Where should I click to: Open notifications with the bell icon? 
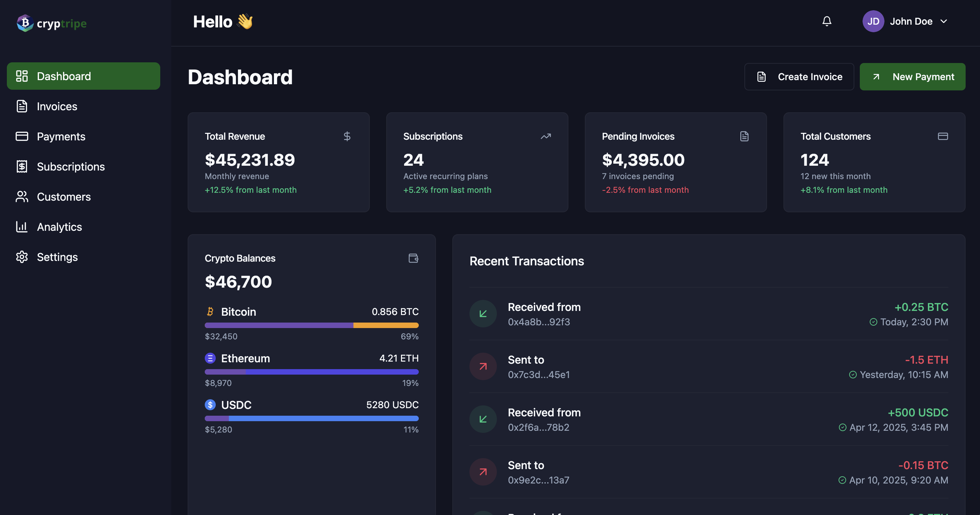[827, 21]
